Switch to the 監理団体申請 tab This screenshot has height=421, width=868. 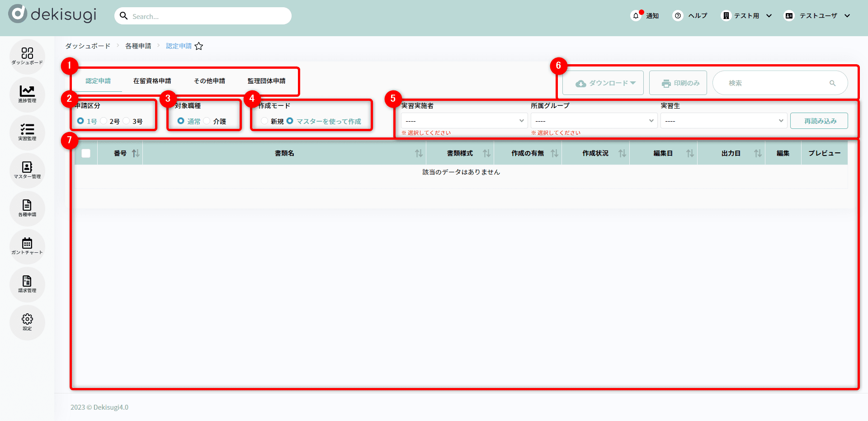pyautogui.click(x=266, y=81)
